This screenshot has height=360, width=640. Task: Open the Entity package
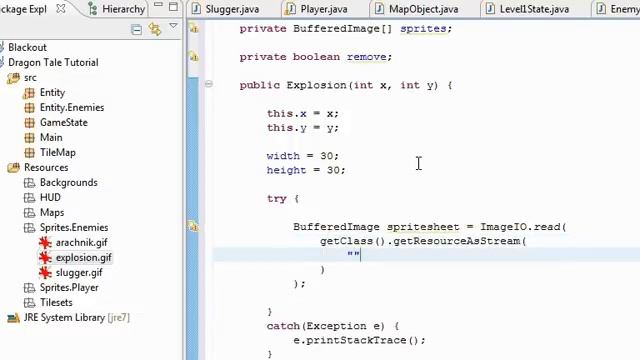click(52, 93)
